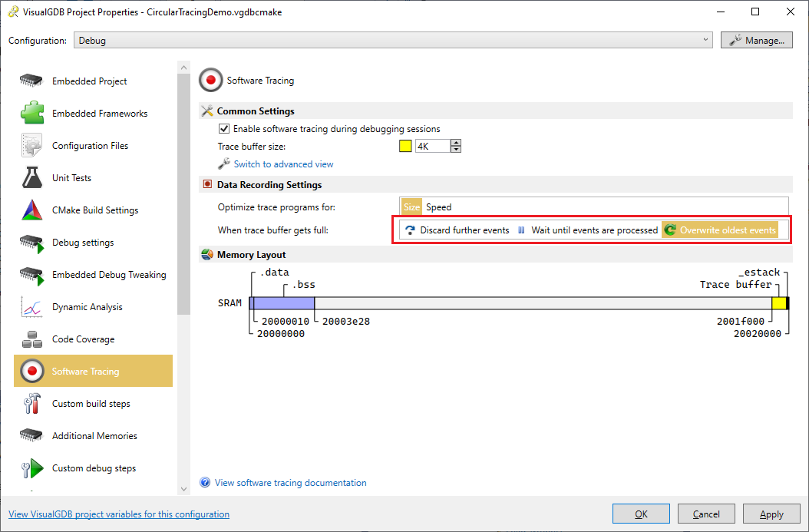Click the blue help icon by documentation link
809x532 pixels.
pyautogui.click(x=205, y=482)
